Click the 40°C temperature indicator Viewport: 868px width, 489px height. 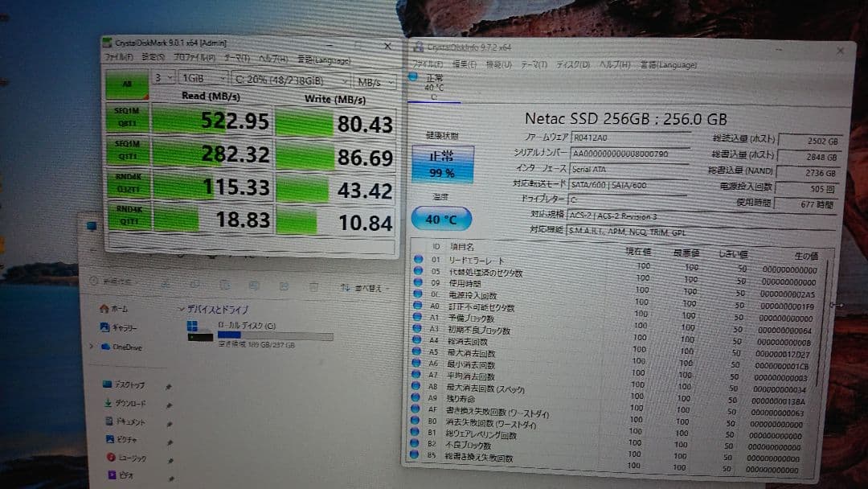tap(440, 218)
